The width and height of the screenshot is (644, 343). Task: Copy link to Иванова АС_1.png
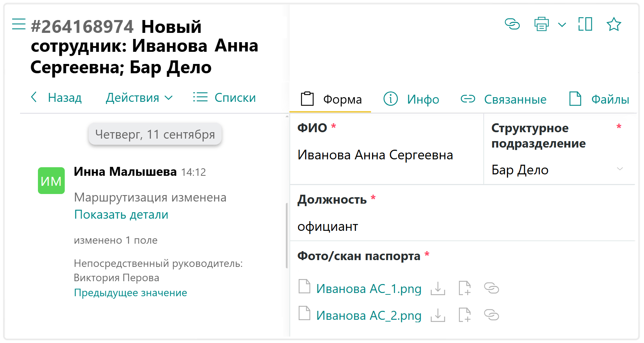pos(491,288)
